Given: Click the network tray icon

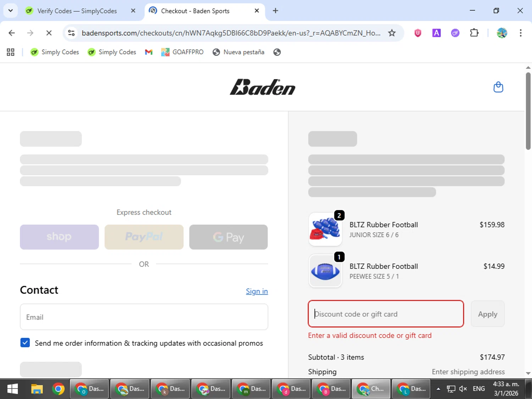Looking at the screenshot, I should 451,389.
